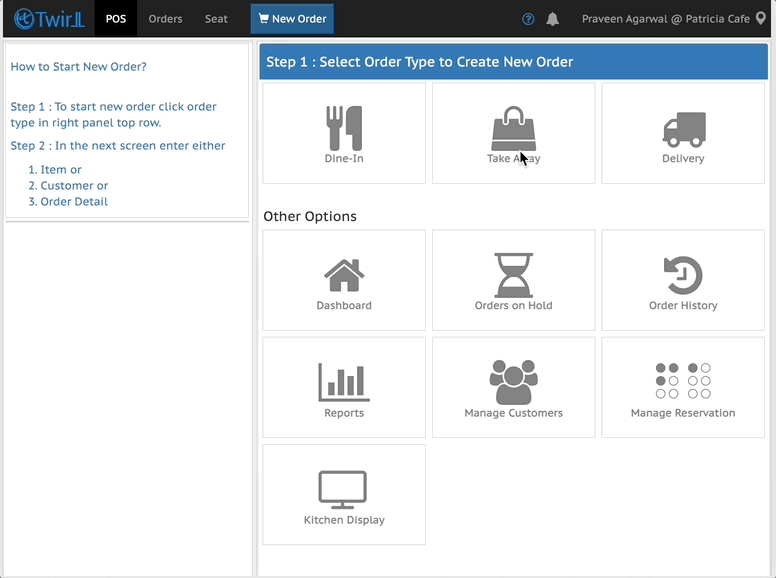Open Manage Reservation dots icon
This screenshot has width=776, height=578.
683,381
